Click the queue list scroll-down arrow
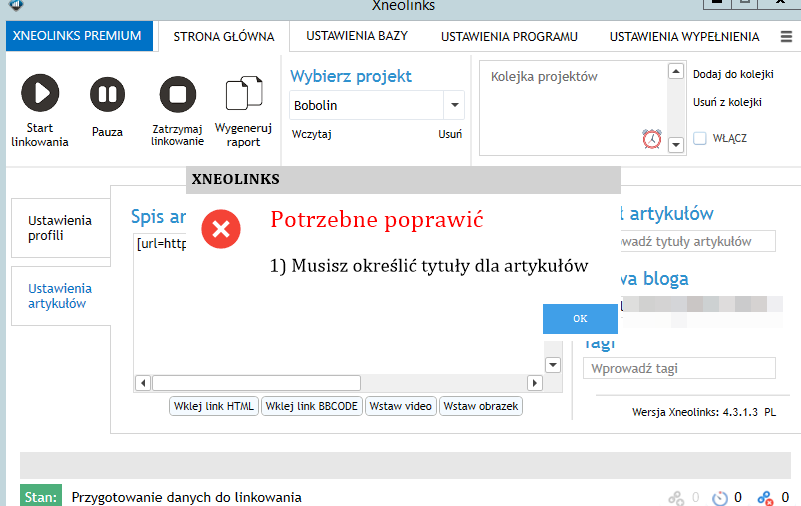This screenshot has height=506, width=801. pos(675,145)
